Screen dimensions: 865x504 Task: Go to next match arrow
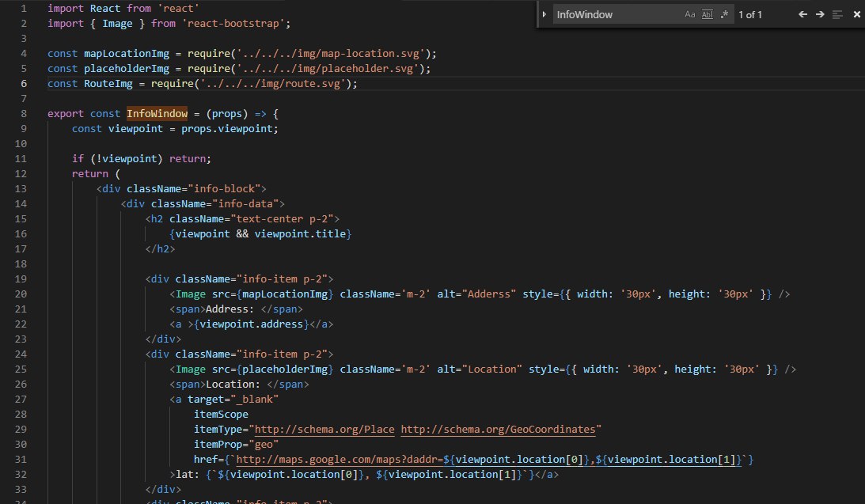pos(820,14)
